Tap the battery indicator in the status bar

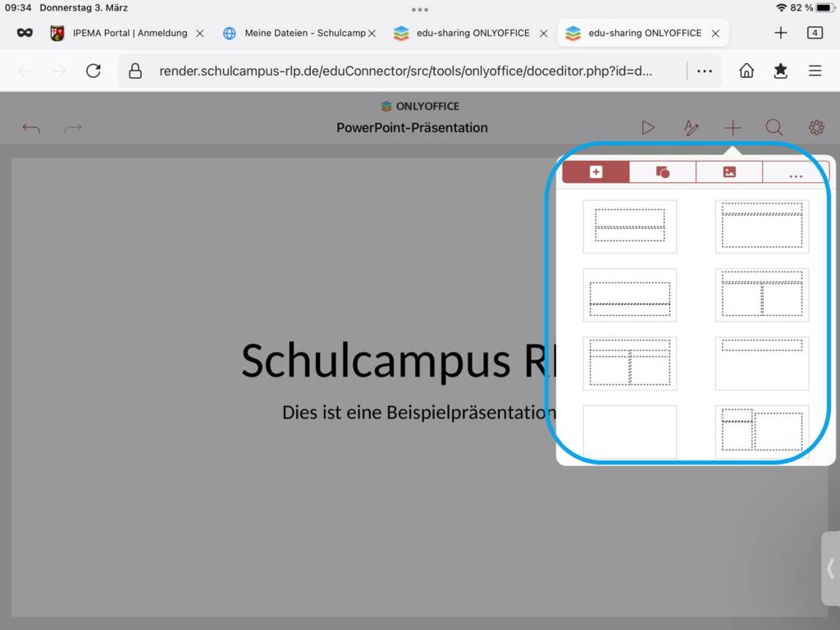coord(825,7)
